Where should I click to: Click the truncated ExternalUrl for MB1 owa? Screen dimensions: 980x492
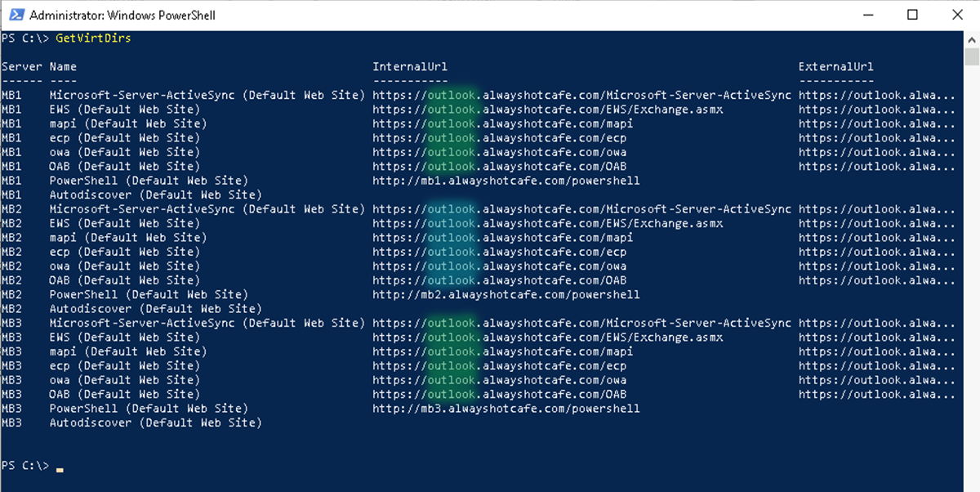pos(877,151)
